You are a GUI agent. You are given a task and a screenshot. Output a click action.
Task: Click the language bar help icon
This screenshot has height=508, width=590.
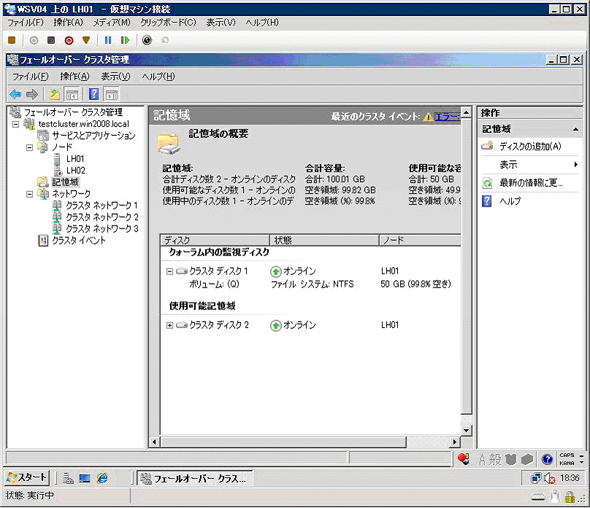tap(547, 459)
